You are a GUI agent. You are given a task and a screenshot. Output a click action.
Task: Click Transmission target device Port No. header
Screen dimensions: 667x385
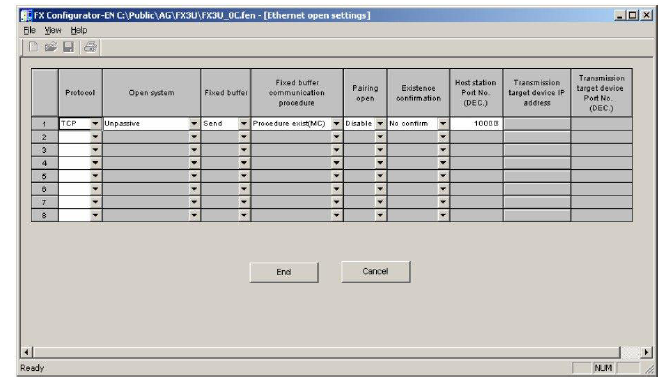click(x=601, y=93)
